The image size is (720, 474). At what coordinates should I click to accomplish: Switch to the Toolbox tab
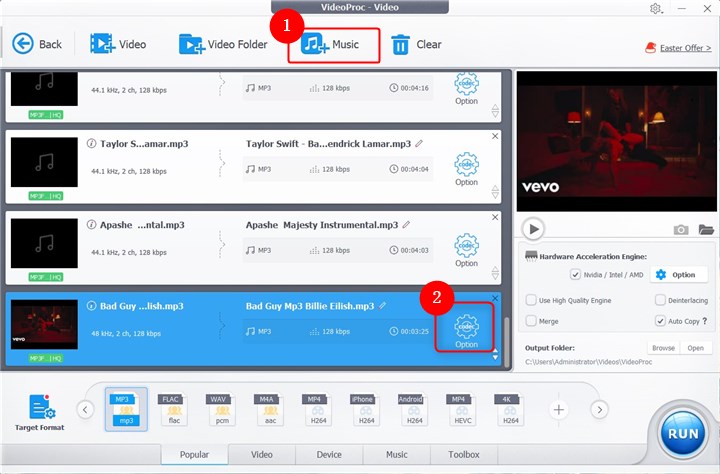[464, 454]
